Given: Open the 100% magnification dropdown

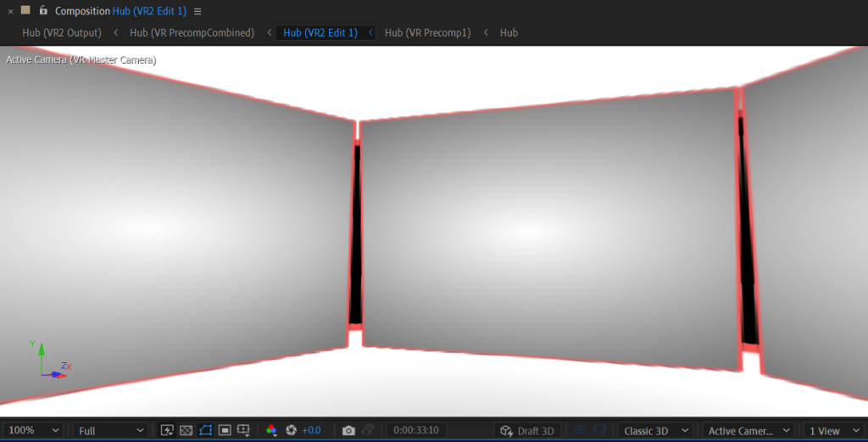Looking at the screenshot, I should pos(33,430).
